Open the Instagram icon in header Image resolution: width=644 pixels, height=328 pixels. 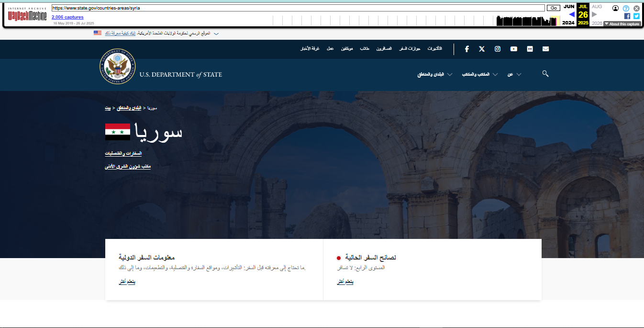[498, 49]
